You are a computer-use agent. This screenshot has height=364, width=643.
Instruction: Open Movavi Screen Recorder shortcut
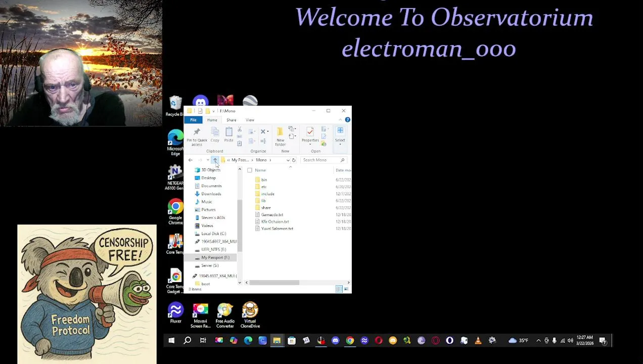point(200,315)
